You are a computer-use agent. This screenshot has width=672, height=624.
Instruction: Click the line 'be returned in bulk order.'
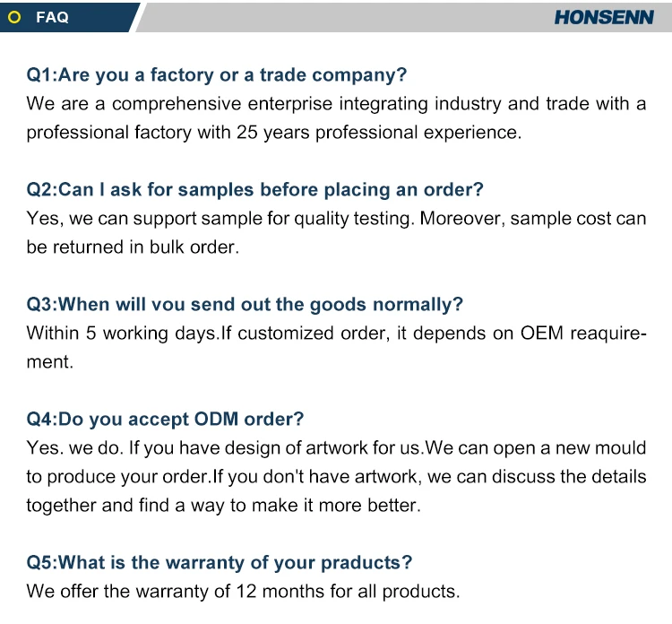(x=133, y=247)
